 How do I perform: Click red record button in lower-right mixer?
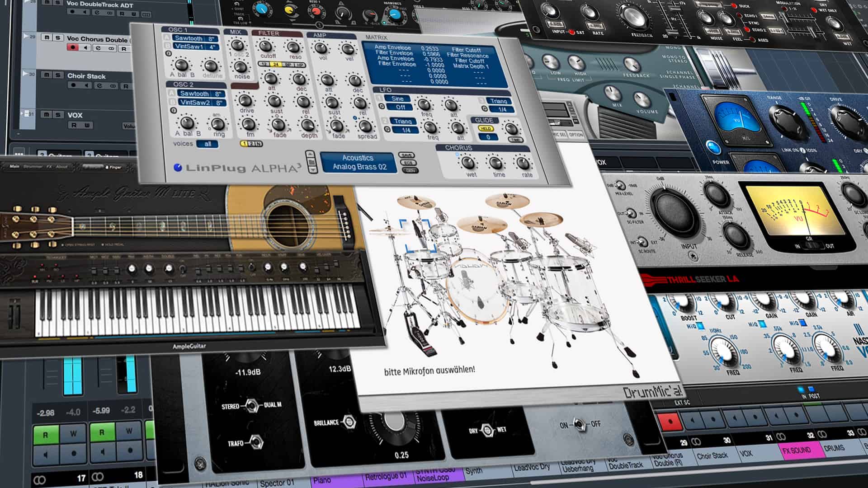coord(670,421)
